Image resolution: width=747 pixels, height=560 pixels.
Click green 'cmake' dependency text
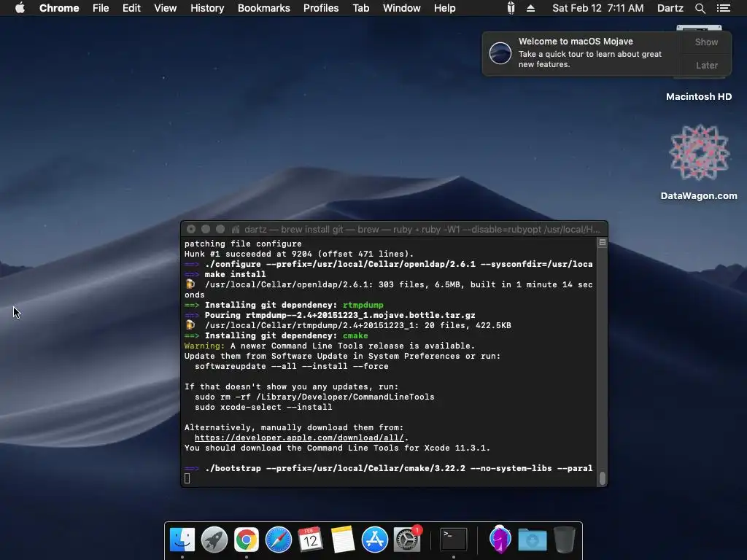355,335
